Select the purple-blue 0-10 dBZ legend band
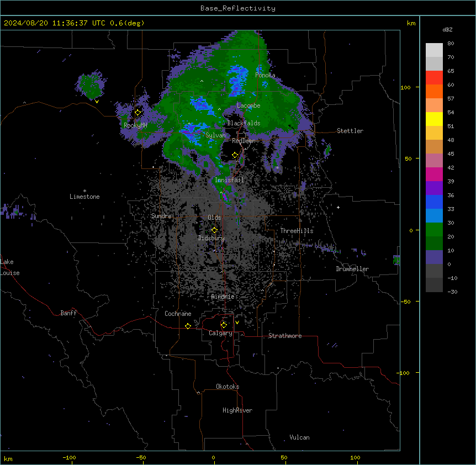This screenshot has height=465, width=476. click(x=434, y=257)
